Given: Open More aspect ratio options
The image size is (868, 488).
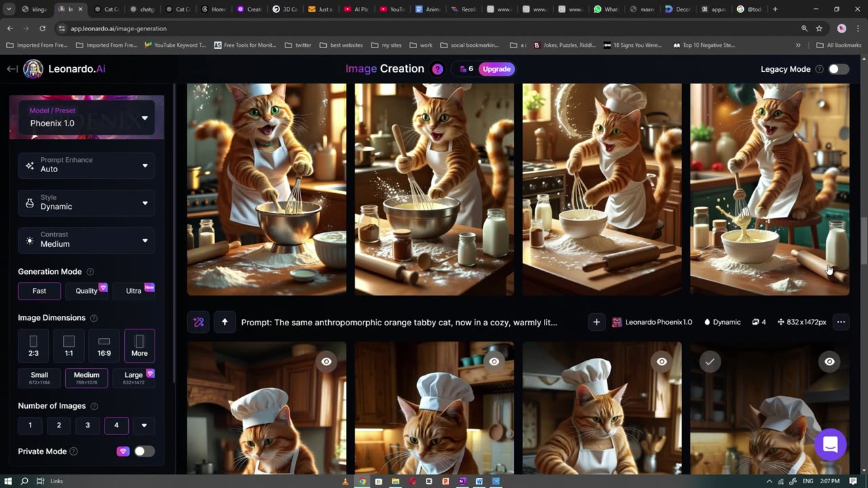Looking at the screenshot, I should pos(140,346).
